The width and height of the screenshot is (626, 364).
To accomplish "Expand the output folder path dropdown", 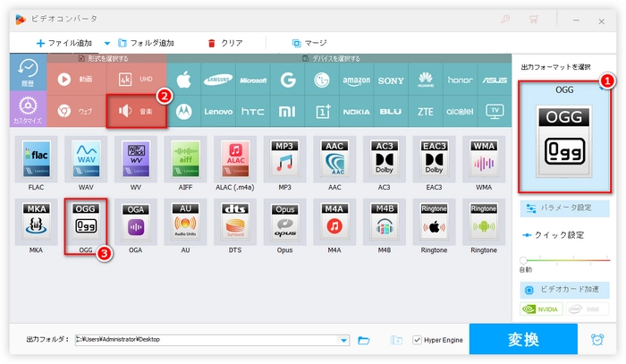I will pyautogui.click(x=343, y=340).
